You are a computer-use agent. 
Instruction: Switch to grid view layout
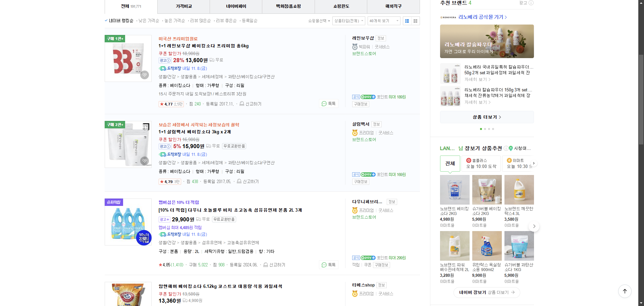pos(415,21)
